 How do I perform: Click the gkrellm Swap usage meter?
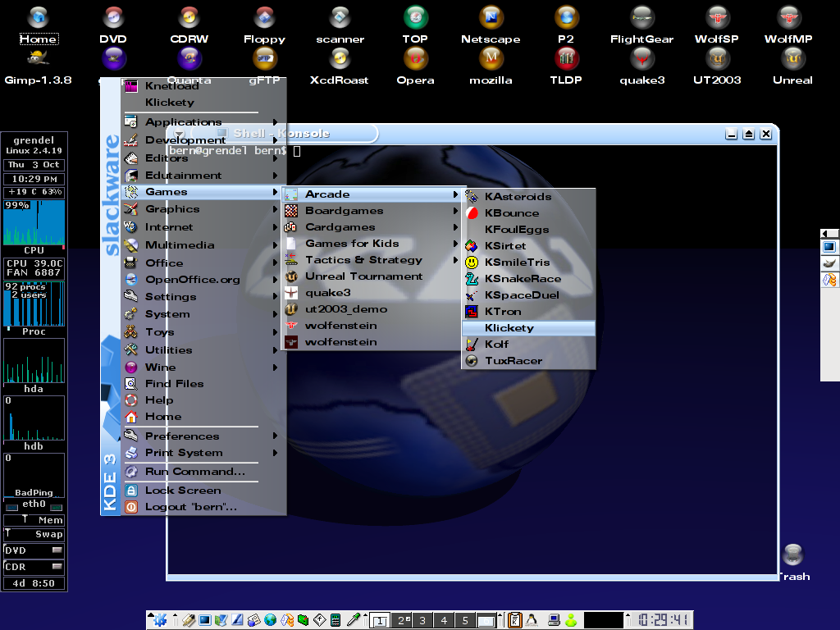[34, 534]
